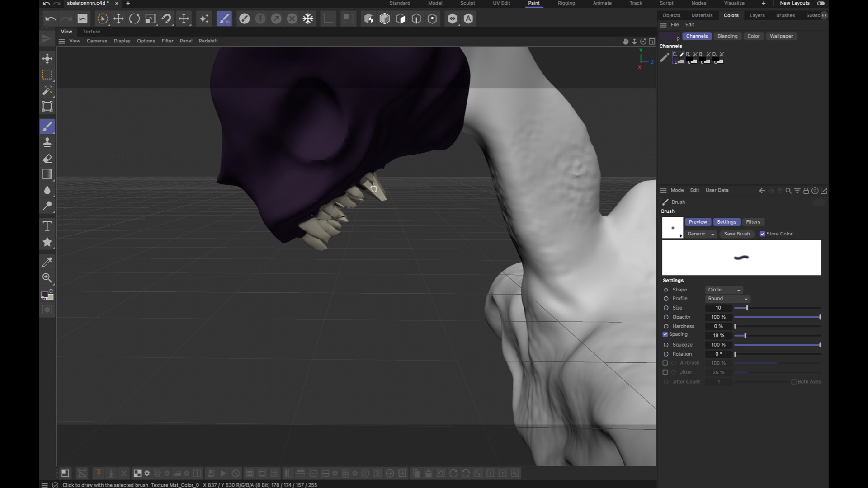
Task: Click the Blending button in Colors panel
Action: tap(727, 36)
